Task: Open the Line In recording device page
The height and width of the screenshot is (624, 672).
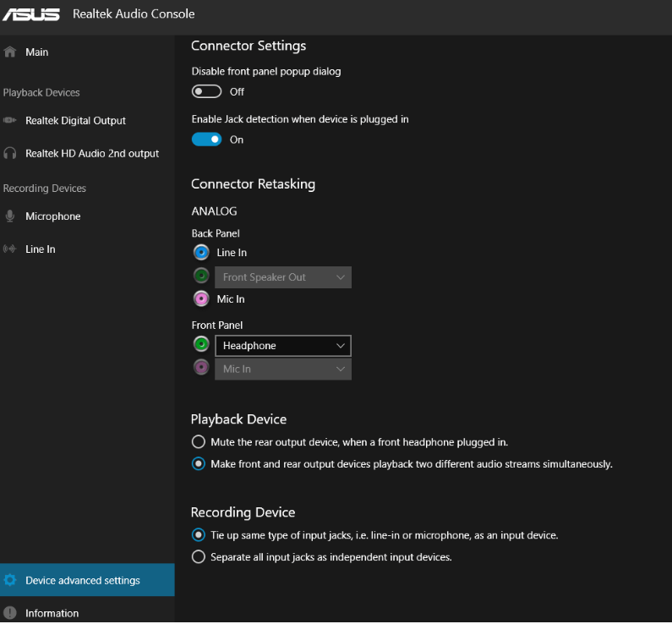Action: (87, 249)
